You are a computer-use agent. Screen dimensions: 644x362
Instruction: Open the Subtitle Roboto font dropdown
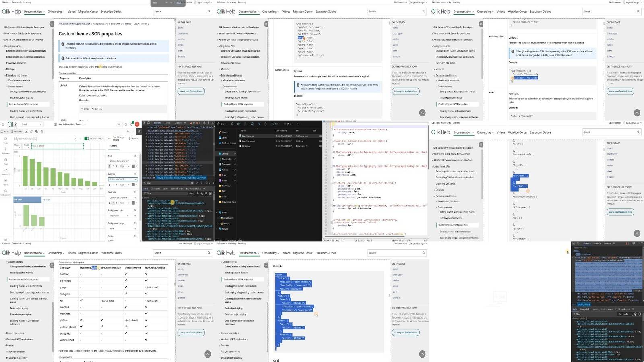coord(123,179)
